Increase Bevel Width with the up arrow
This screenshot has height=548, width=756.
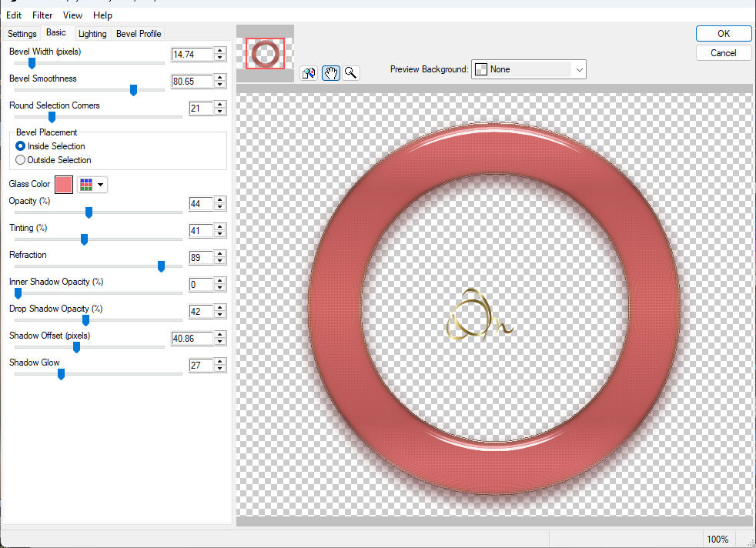(220, 51)
